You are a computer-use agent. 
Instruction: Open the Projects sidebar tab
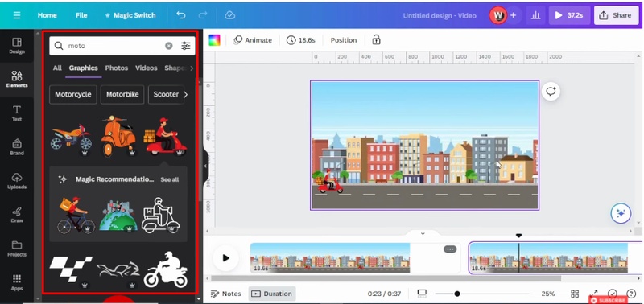[17, 249]
